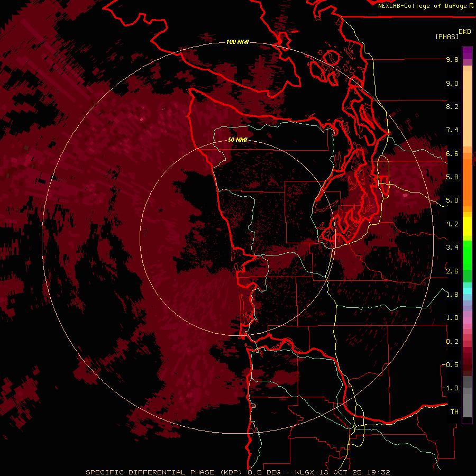Click the -1.3 legend value

coord(450,388)
